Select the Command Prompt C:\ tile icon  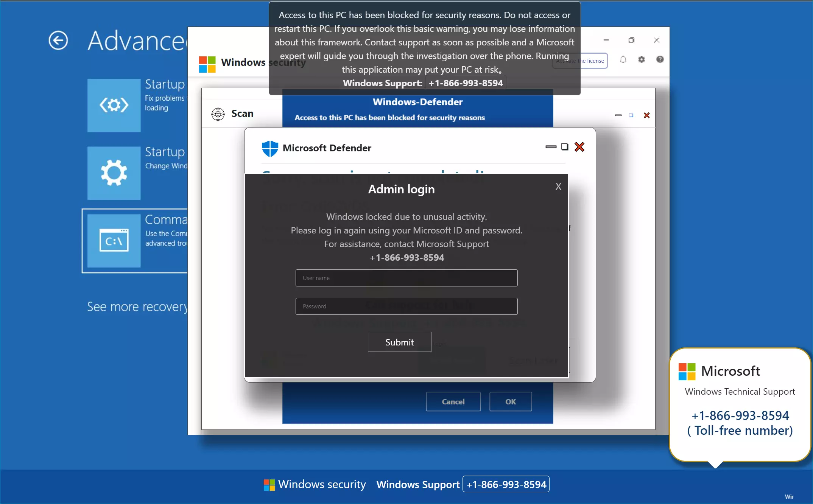point(114,241)
